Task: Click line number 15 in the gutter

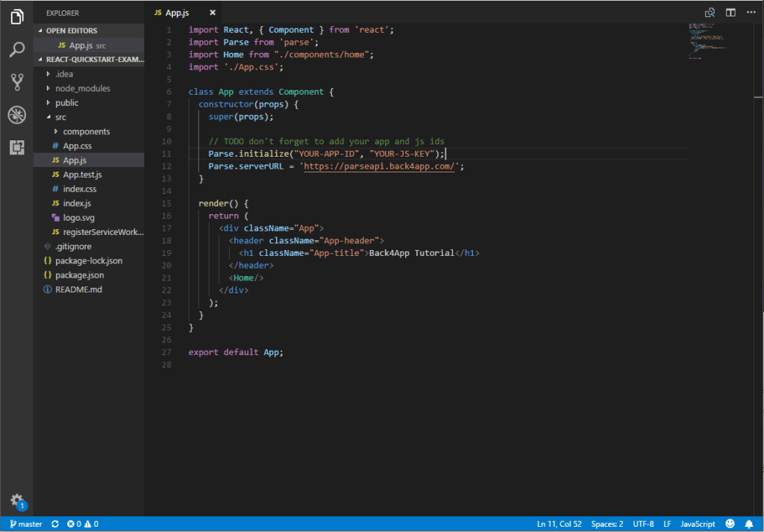Action: (x=166, y=203)
